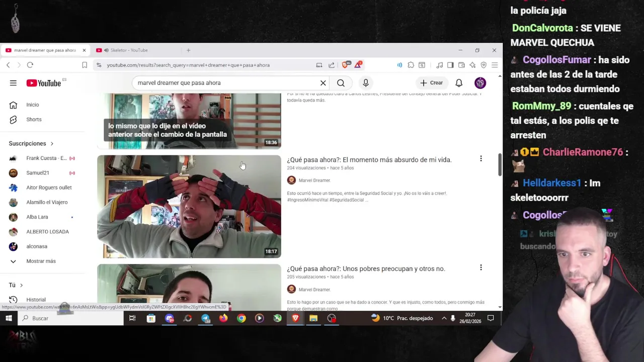Open Brave Rewards triangle icon
This screenshot has height=362, width=644.
[358, 65]
